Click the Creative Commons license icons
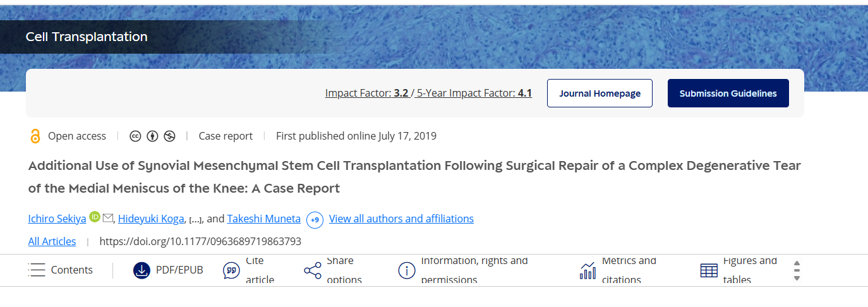This screenshot has height=307, width=868. pyautogui.click(x=152, y=136)
